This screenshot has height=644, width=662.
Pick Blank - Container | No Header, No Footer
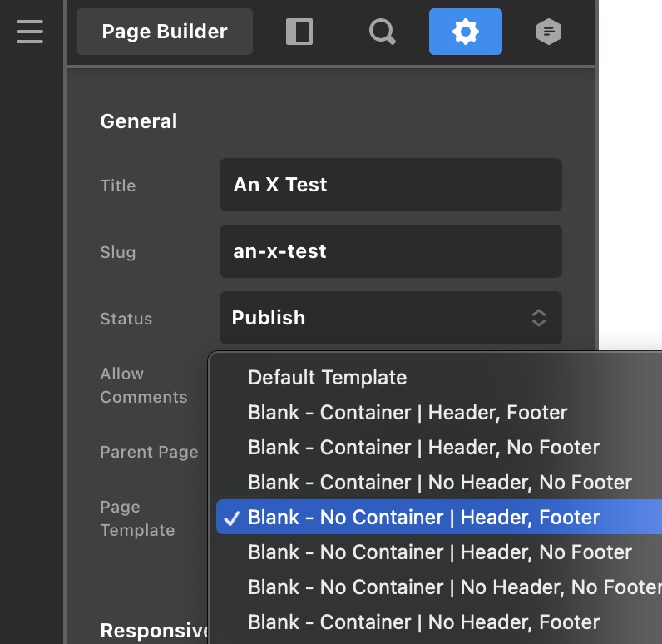(439, 483)
